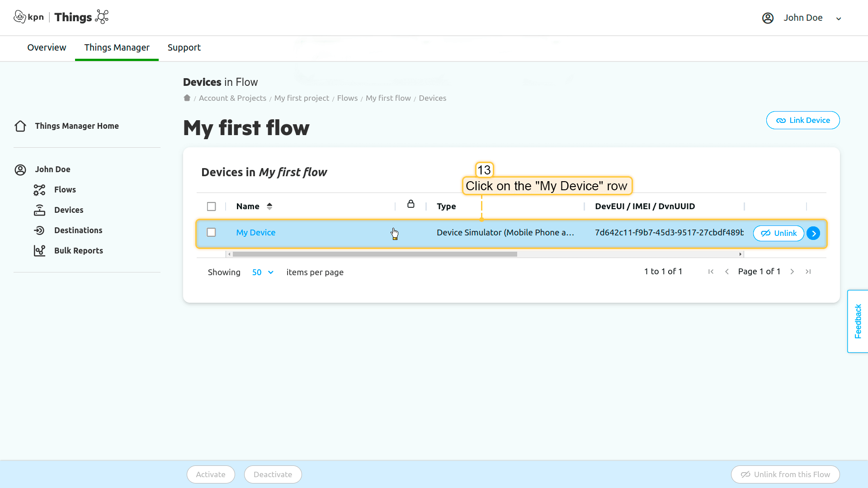Click the Devices router icon in sidebar

coord(39,210)
